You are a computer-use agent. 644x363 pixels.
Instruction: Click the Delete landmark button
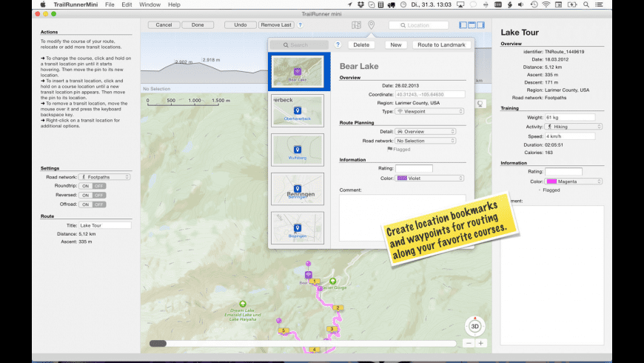click(361, 44)
